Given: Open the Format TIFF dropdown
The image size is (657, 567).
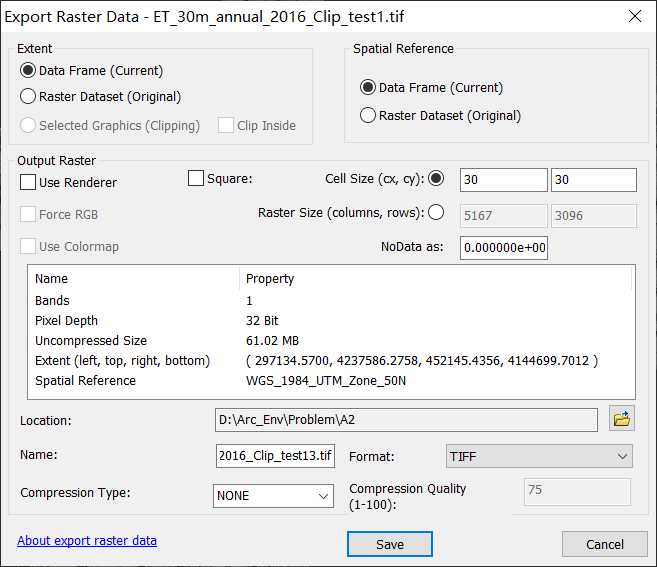Looking at the screenshot, I should pyautogui.click(x=539, y=456).
